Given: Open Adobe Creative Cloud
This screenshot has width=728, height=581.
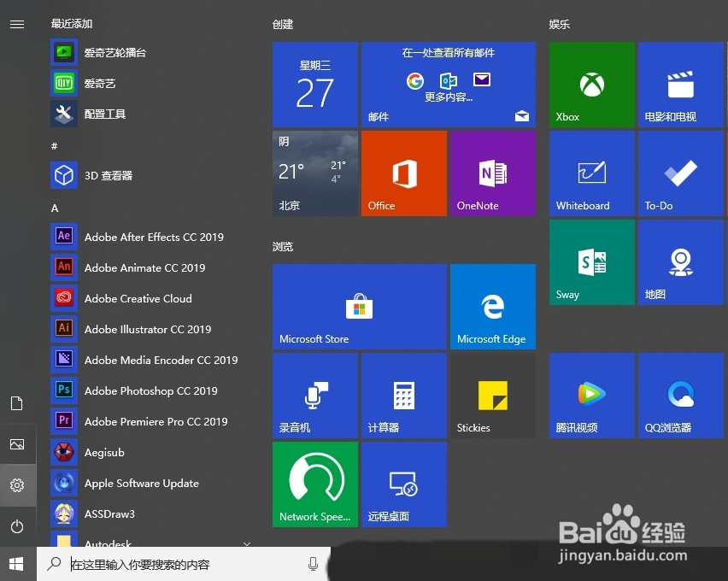Looking at the screenshot, I should (x=151, y=298).
